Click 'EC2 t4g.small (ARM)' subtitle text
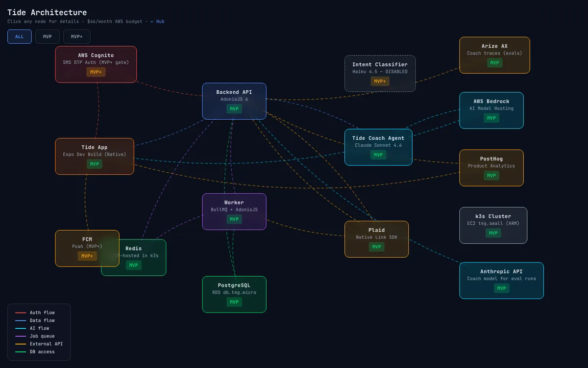The height and width of the screenshot is (368, 588). pos(493,223)
